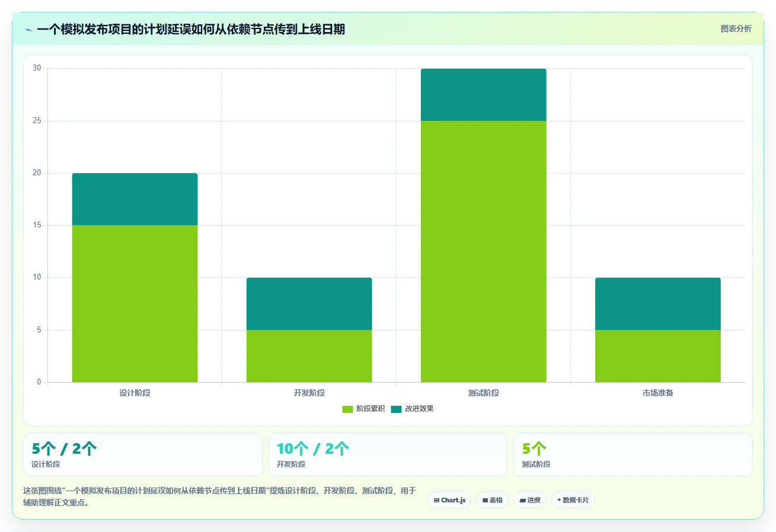Click the y-axis value 5
The image size is (776, 532).
39,330
